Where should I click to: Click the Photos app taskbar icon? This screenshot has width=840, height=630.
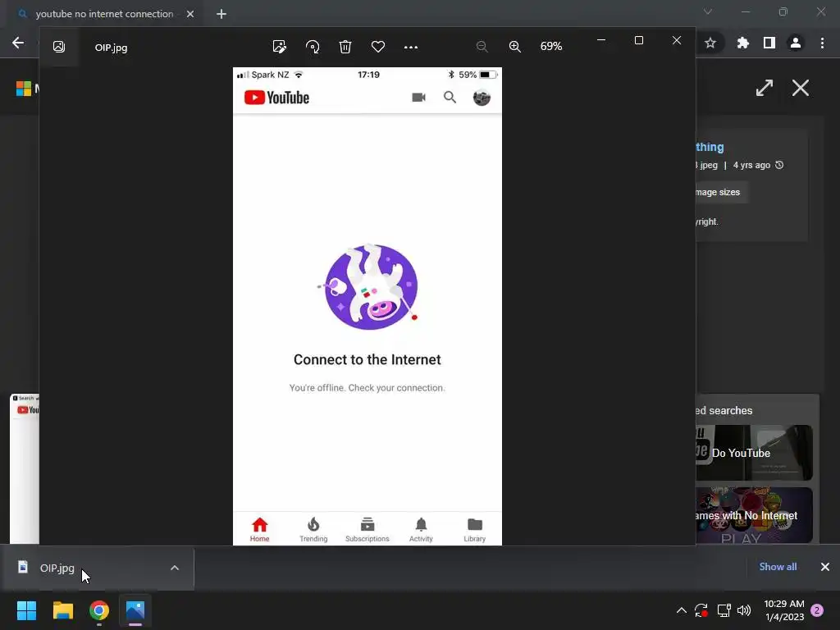click(135, 610)
